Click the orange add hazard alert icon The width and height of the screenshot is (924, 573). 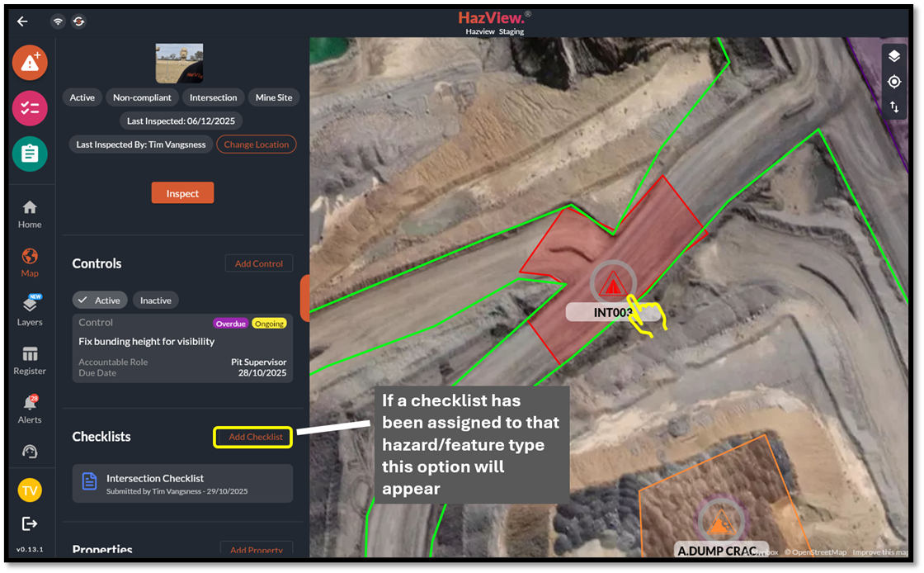tap(30, 63)
